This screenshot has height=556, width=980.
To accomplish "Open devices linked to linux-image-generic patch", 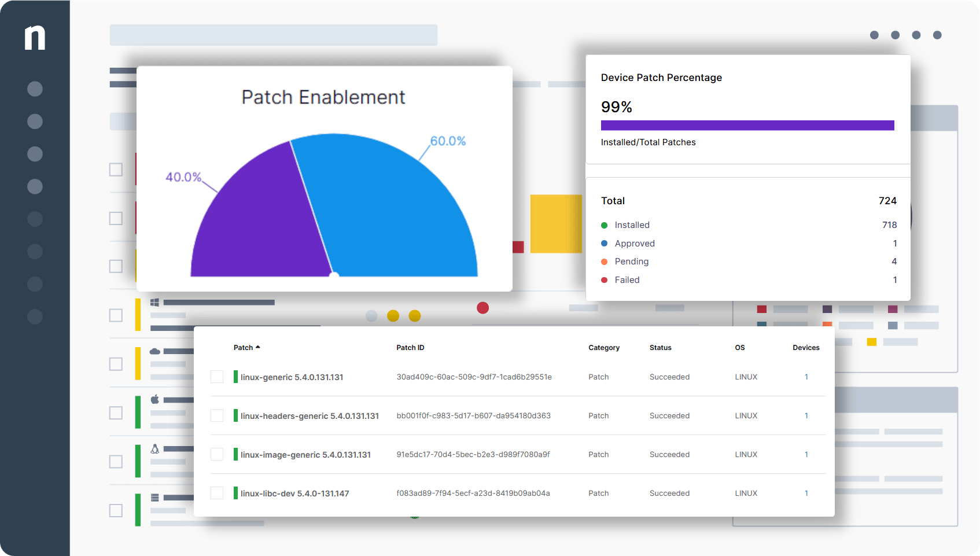I will 806,454.
